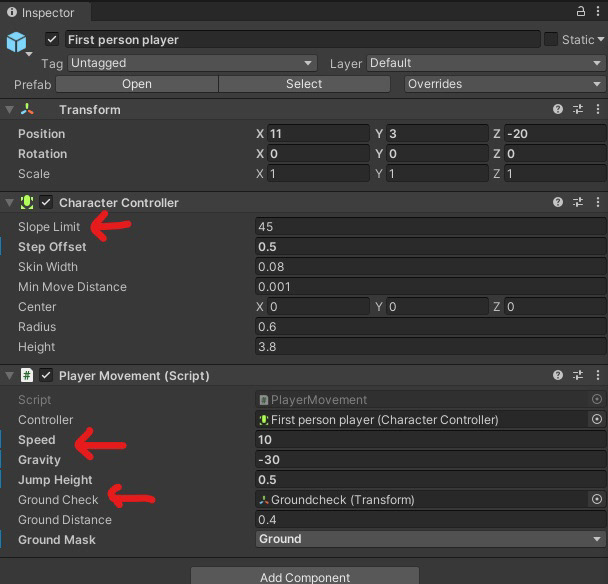Edit Speed value field
Screen dimensions: 608x584
430,440
